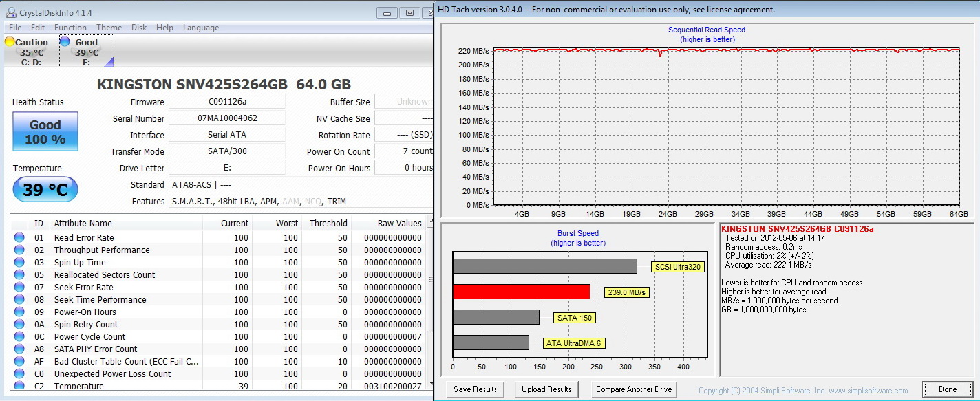Open the Edit menu
This screenshot has width=980, height=401.
coord(38,28)
